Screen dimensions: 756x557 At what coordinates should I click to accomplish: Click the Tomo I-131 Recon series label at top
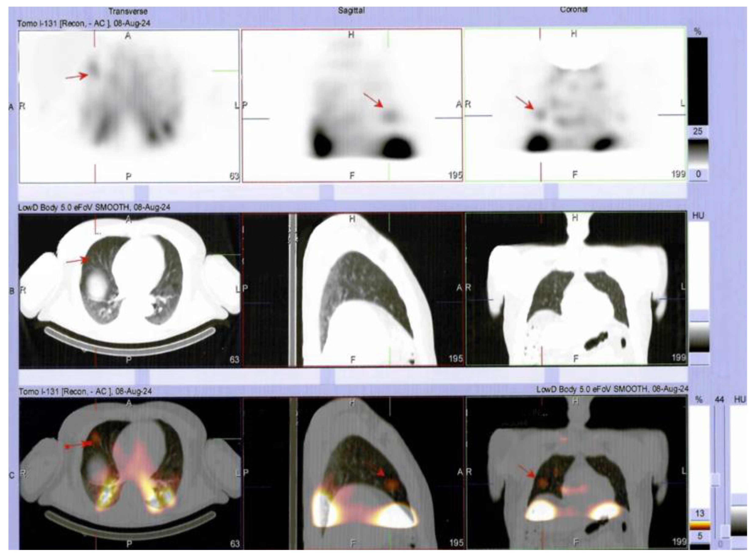tap(84, 24)
